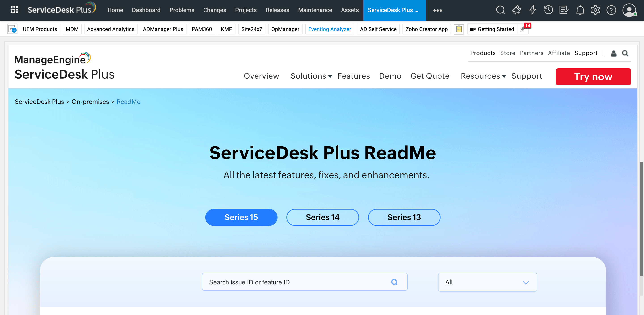The width and height of the screenshot is (644, 315).
Task: Click ManageEngine site search icon
Action: pos(625,53)
